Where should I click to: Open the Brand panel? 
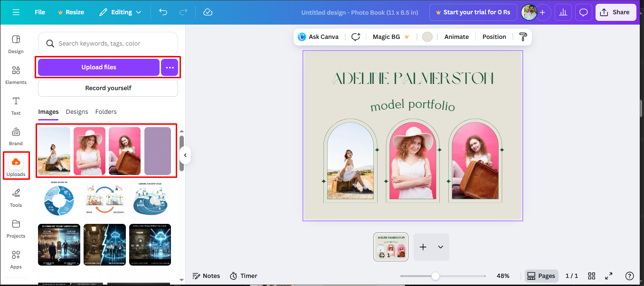(16, 136)
